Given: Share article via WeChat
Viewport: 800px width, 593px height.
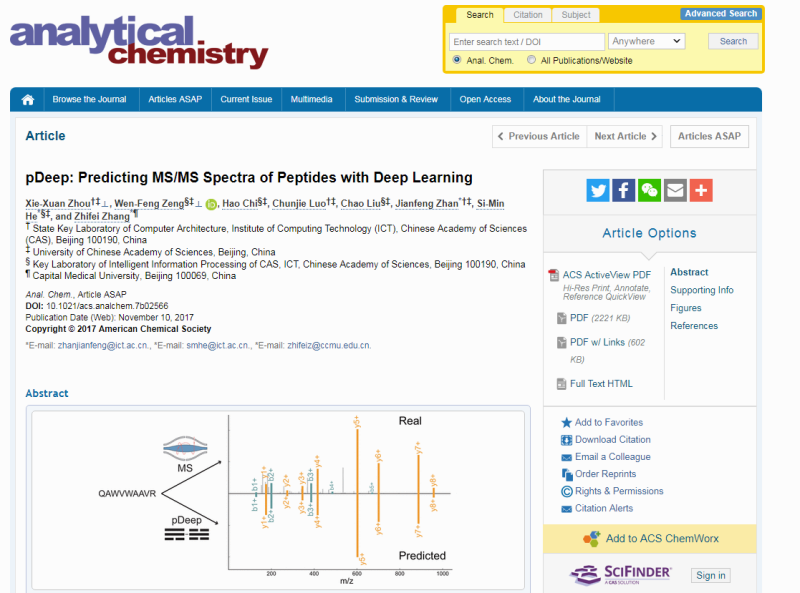Looking at the screenshot, I should point(649,190).
